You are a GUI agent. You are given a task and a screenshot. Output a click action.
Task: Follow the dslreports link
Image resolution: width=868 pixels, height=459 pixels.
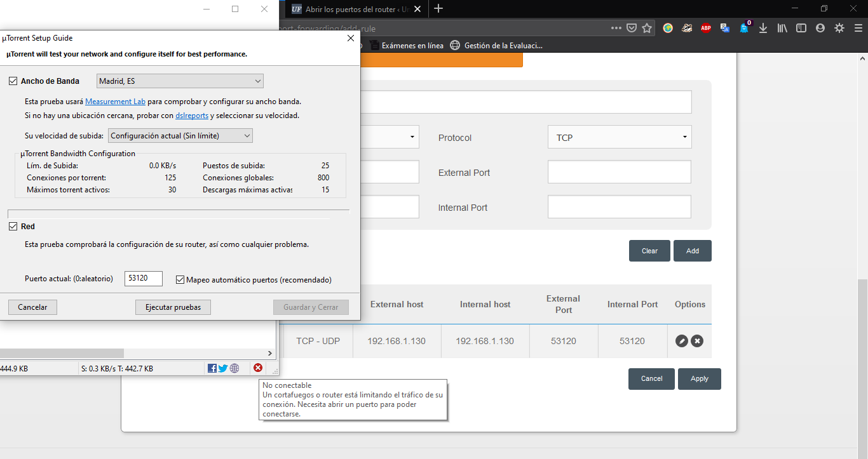(x=191, y=116)
